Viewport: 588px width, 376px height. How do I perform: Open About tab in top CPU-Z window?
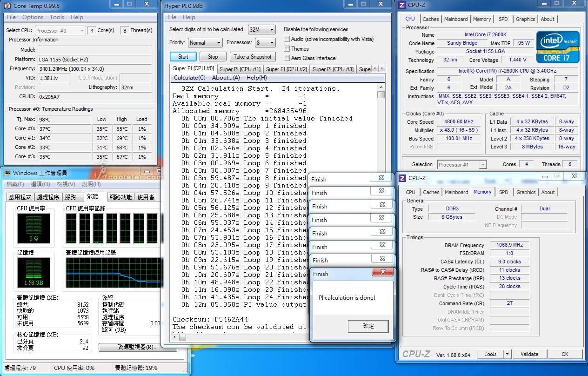tap(548, 19)
